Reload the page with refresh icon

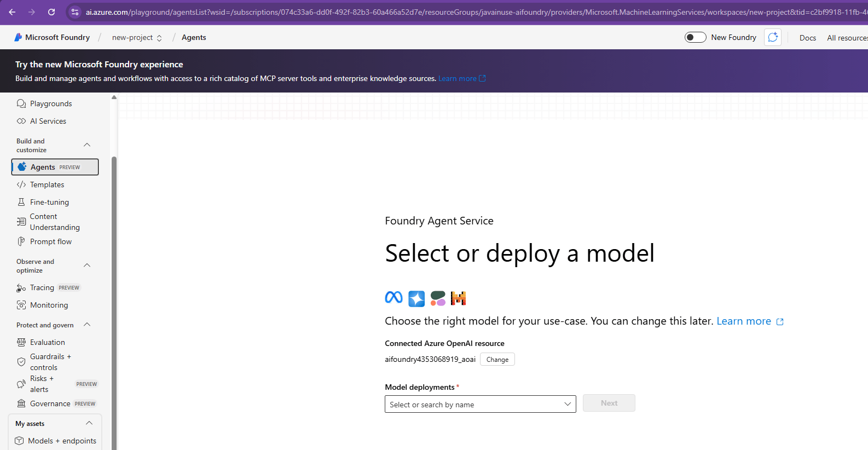coord(51,12)
